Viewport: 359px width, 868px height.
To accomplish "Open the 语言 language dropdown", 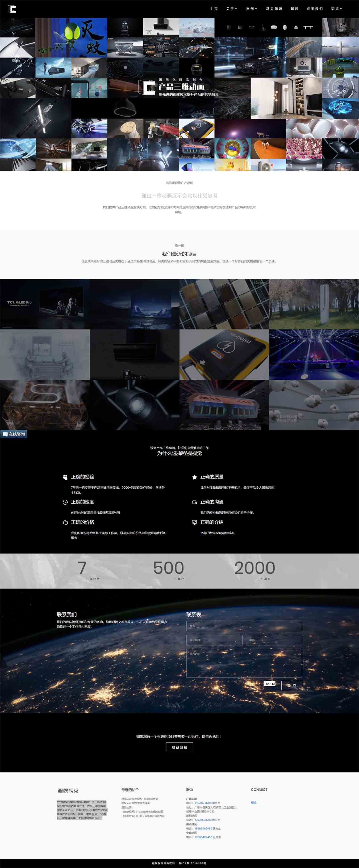I will [336, 9].
